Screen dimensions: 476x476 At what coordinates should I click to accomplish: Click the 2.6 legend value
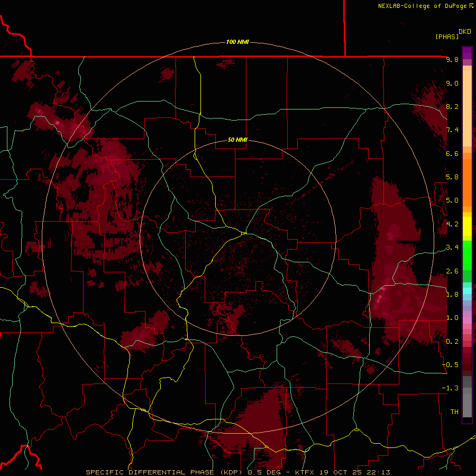(x=452, y=271)
